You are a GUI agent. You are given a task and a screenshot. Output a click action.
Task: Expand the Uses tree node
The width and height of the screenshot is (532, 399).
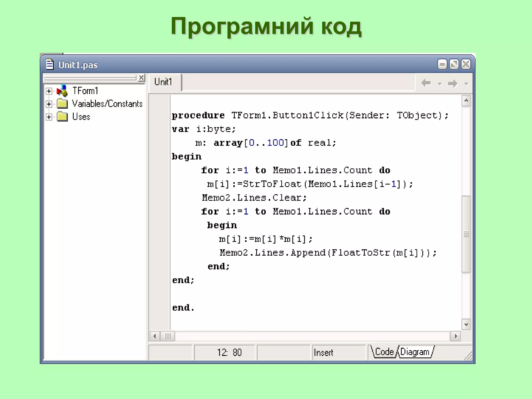tap(49, 117)
